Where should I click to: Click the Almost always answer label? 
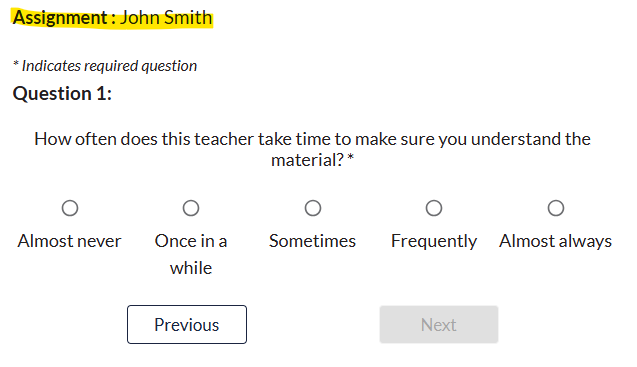click(555, 241)
